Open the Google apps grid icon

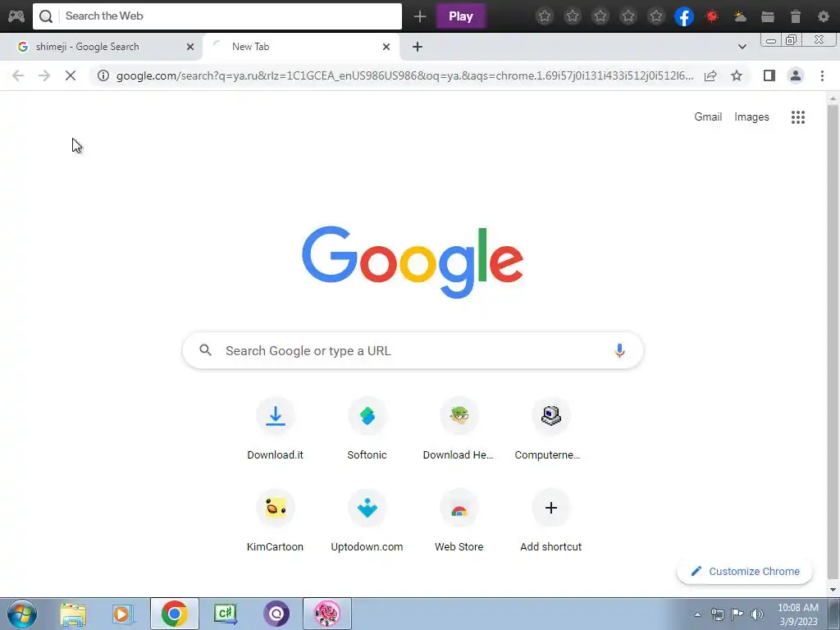[x=797, y=117]
